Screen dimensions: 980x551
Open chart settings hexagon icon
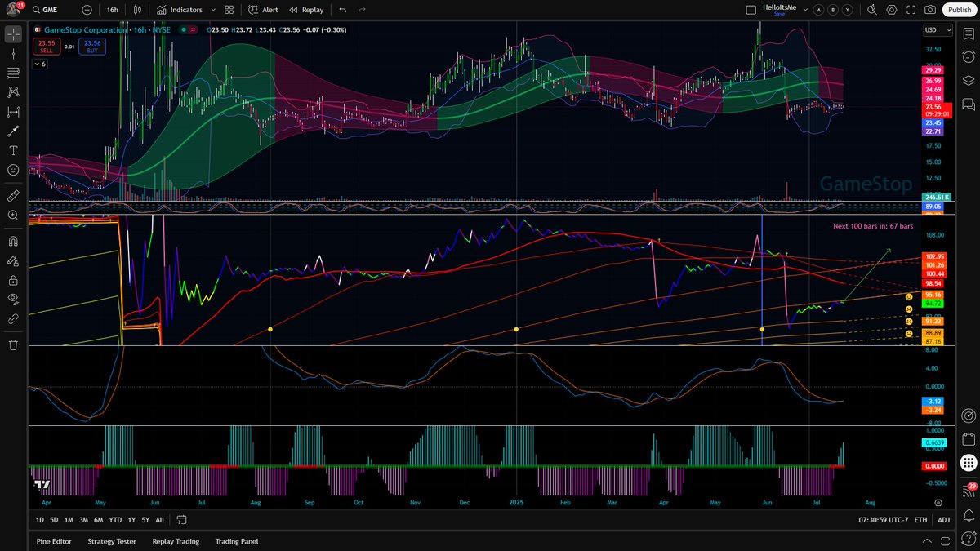(x=891, y=10)
